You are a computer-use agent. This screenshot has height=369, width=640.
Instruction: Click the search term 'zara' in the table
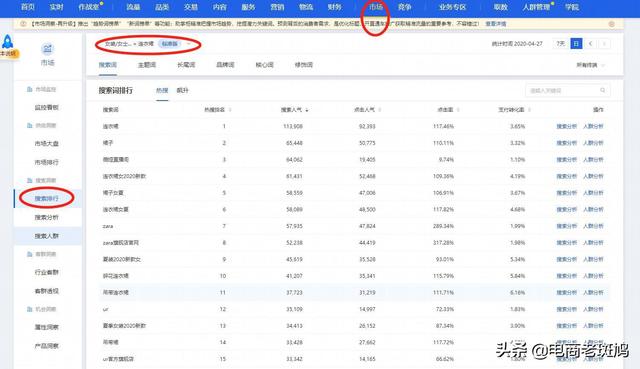(x=108, y=226)
